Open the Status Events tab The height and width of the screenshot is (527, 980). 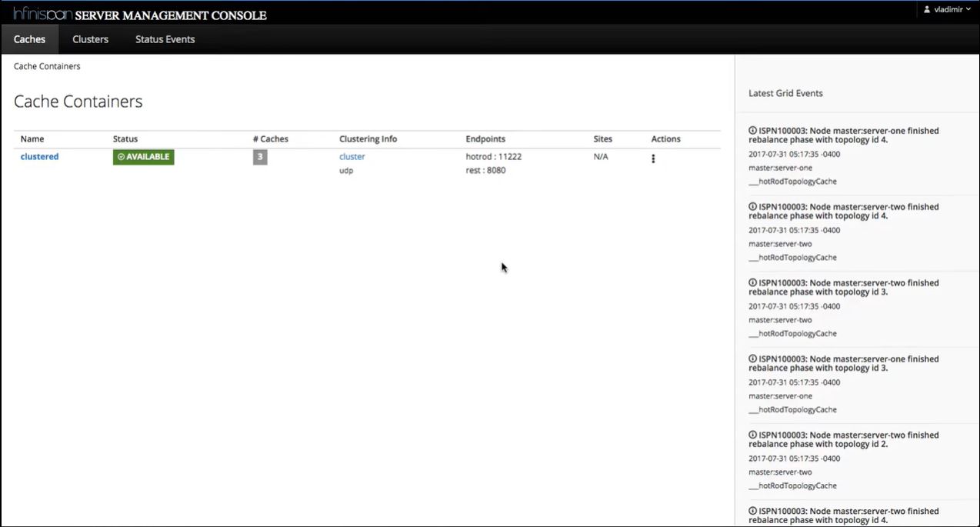click(x=165, y=39)
